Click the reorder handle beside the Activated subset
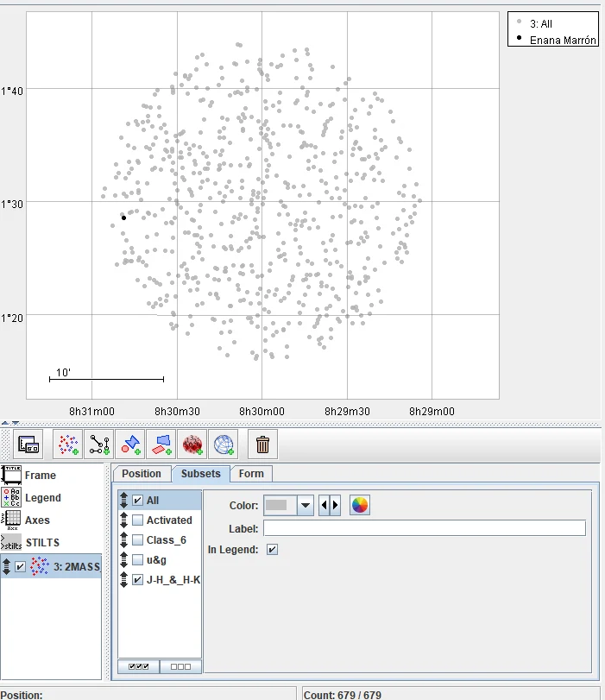The image size is (605, 700). tap(123, 520)
